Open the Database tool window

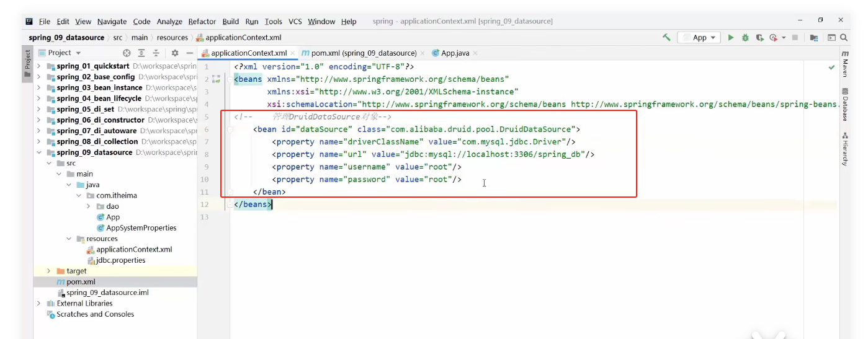pyautogui.click(x=845, y=104)
